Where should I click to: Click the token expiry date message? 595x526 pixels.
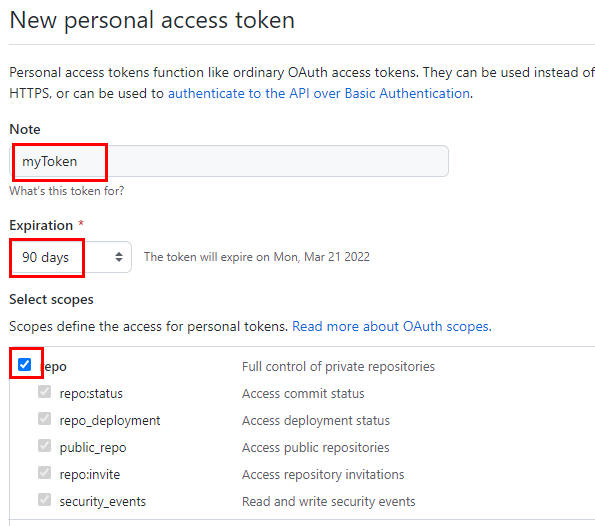pos(257,257)
